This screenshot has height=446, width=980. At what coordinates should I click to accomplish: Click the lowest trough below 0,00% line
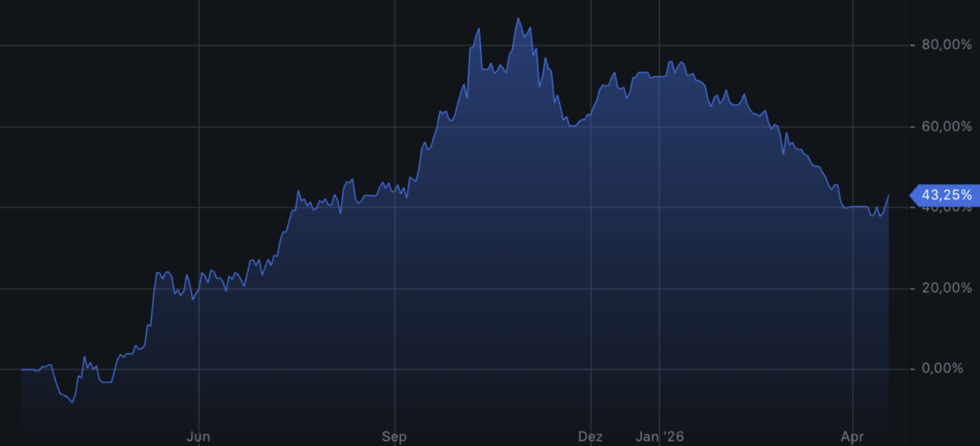(x=72, y=402)
